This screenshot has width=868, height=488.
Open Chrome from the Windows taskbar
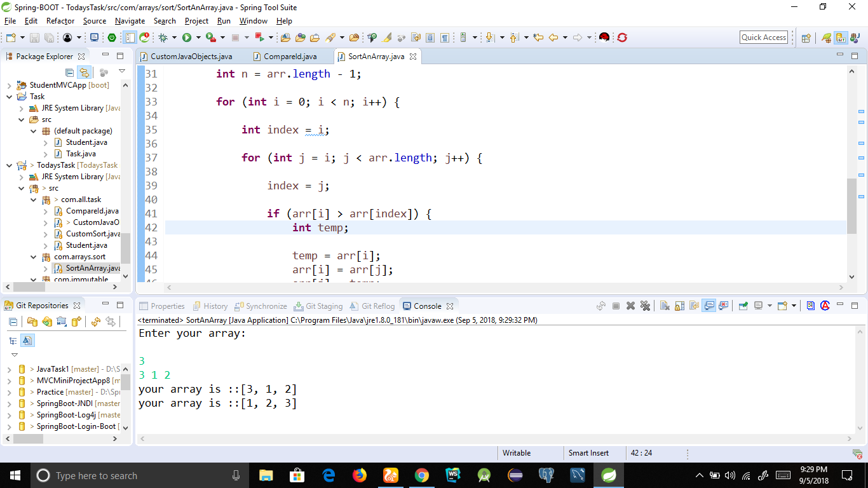[x=421, y=475]
